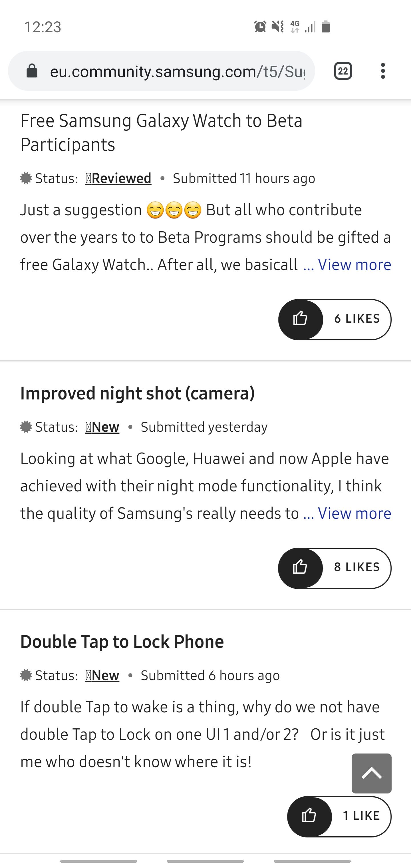
Task: Tap the thumbs up on Double Tap to Lock Phone
Action: [309, 816]
